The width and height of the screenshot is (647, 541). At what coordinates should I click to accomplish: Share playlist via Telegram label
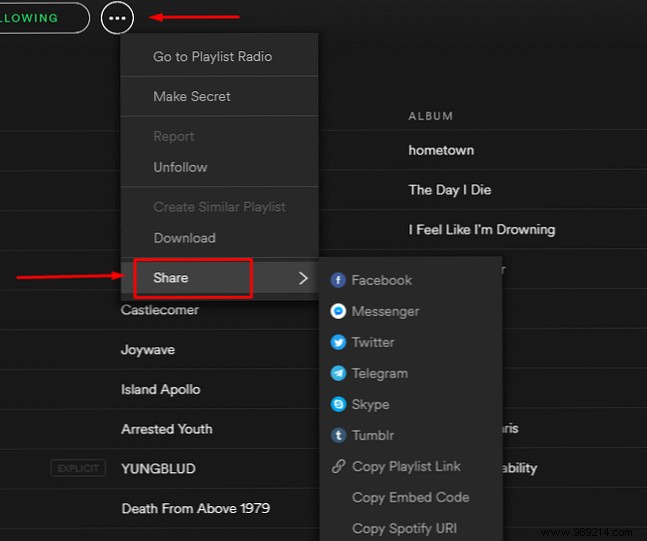coord(380,373)
